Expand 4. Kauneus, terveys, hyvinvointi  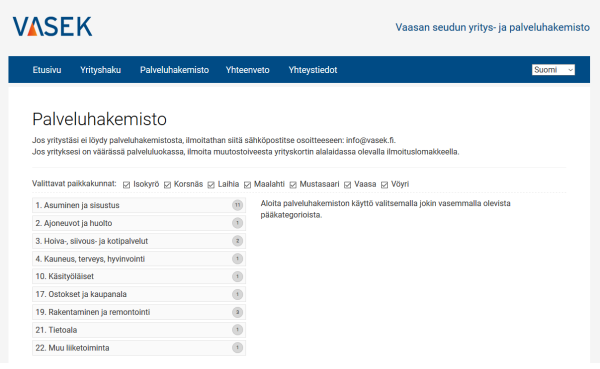tap(139, 259)
